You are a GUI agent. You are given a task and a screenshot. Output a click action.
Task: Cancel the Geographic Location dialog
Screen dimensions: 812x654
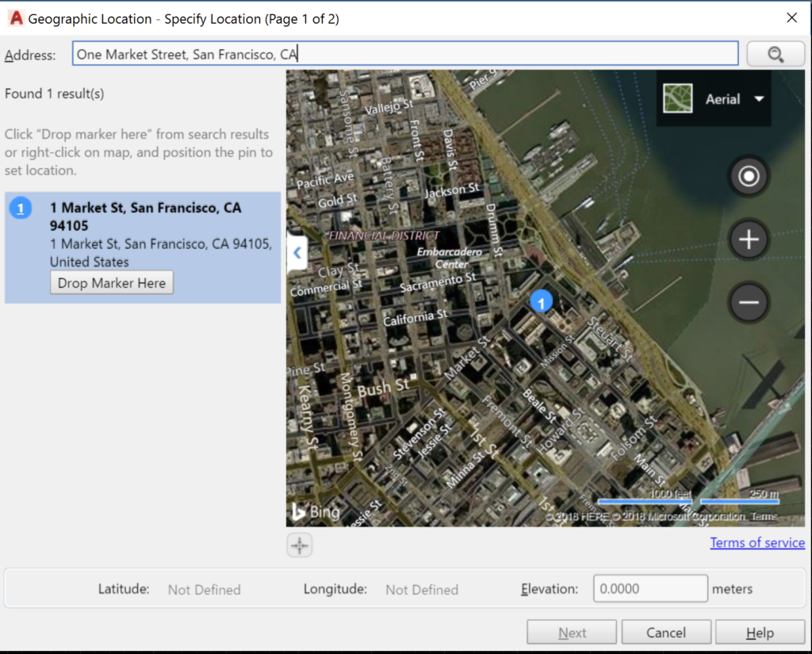[x=666, y=632]
